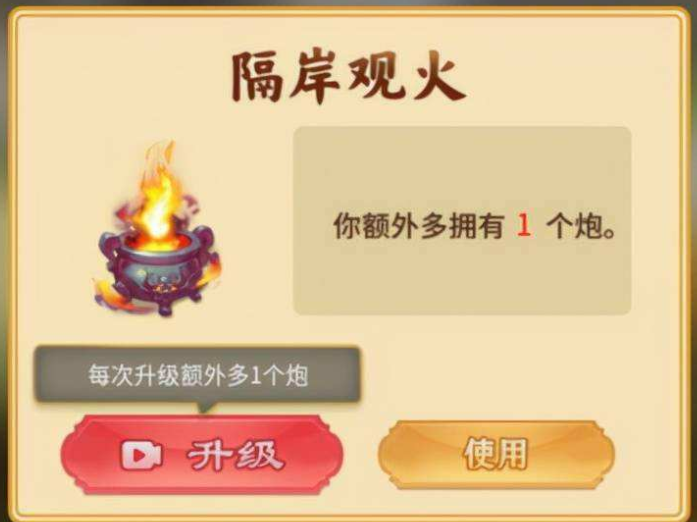Tap the video ad icon on upgrade button
697x522 pixels.
(141, 455)
